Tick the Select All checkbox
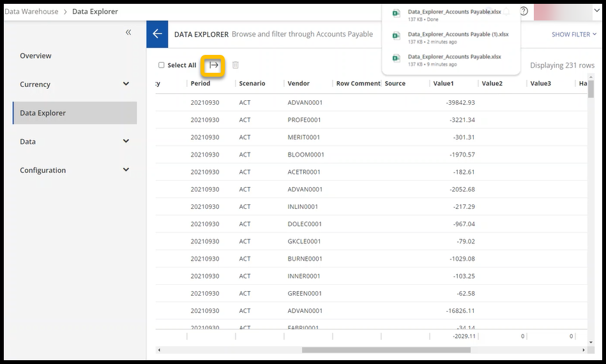This screenshot has height=364, width=606. click(x=162, y=65)
